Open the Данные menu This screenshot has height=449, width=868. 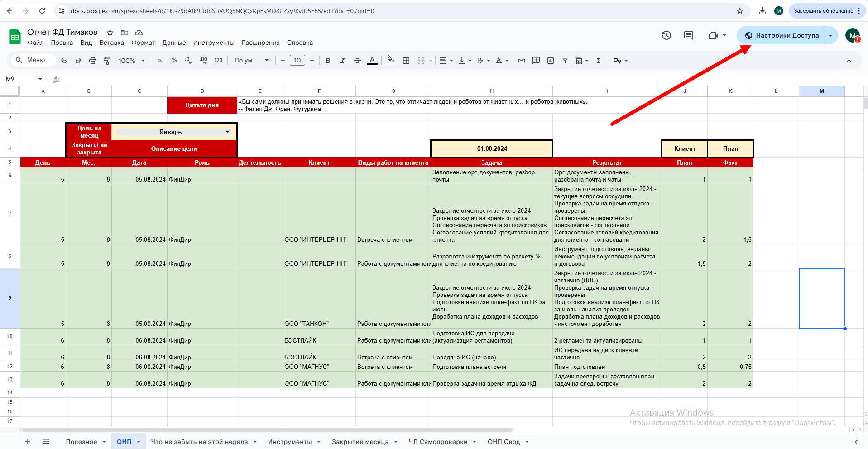coord(174,43)
